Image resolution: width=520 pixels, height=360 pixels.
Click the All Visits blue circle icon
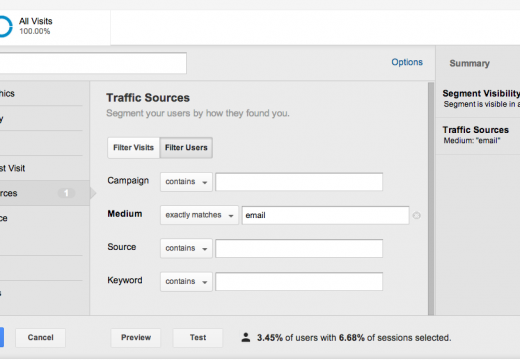pyautogui.click(x=6, y=26)
